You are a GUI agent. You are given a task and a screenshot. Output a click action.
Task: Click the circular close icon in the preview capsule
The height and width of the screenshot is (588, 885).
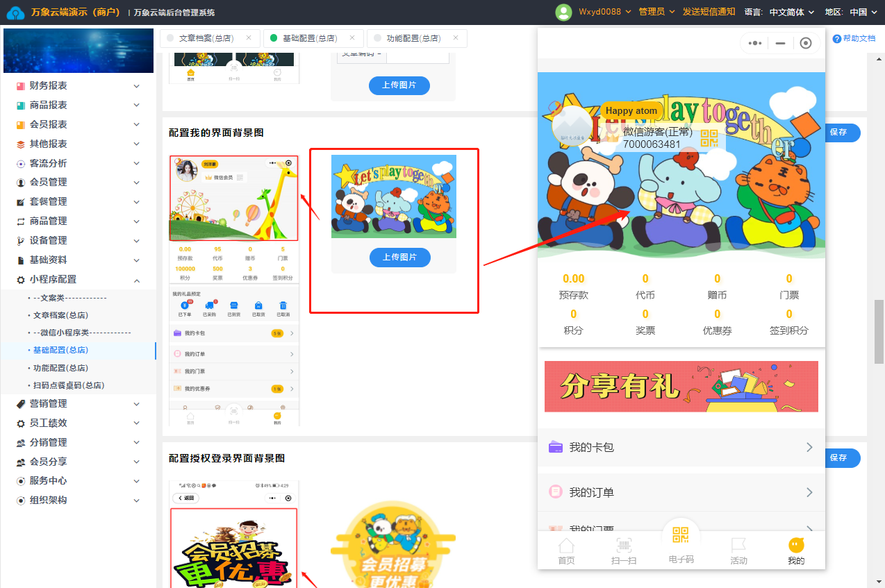(x=805, y=43)
